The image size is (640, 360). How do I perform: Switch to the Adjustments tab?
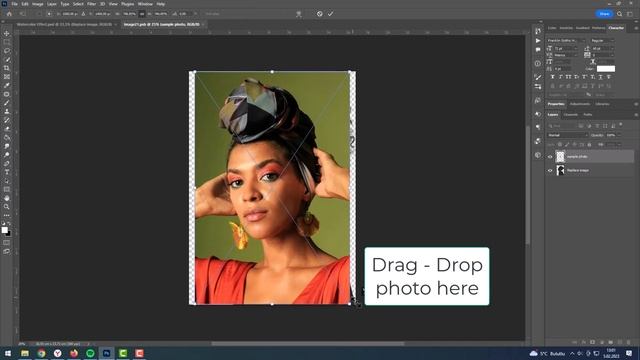tap(580, 104)
